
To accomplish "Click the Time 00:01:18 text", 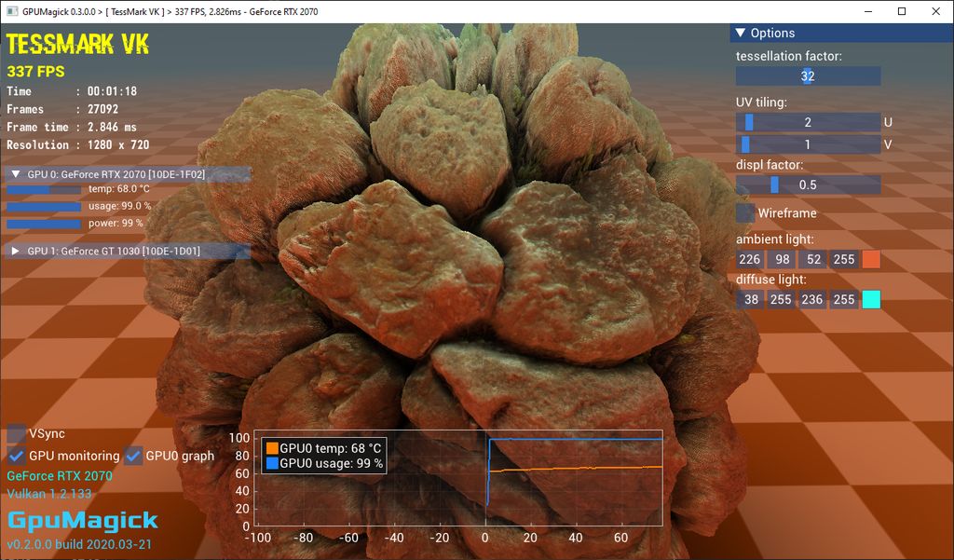I will tap(72, 91).
